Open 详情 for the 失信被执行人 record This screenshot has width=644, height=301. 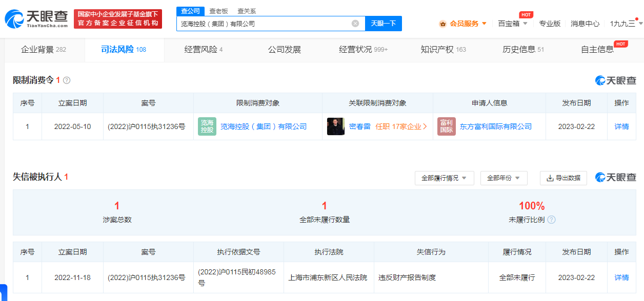tap(621, 277)
